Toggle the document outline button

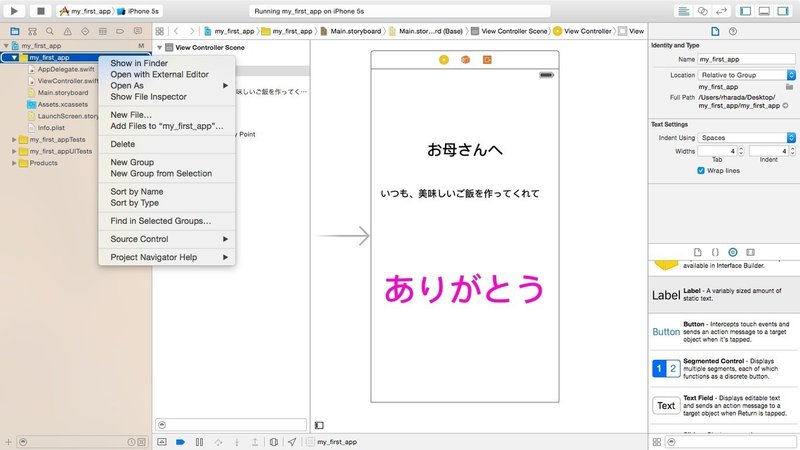pyautogui.click(x=319, y=425)
